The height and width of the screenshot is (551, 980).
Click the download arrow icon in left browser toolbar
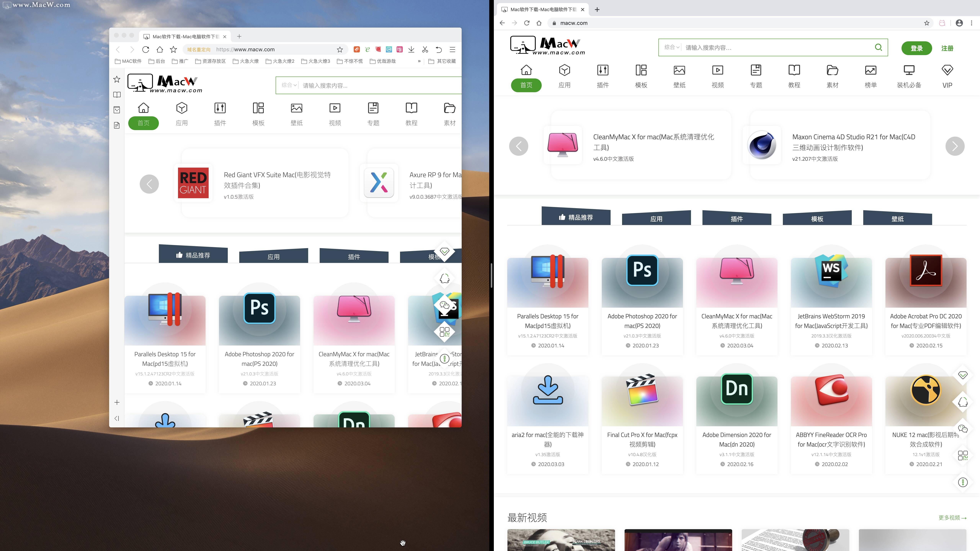pyautogui.click(x=411, y=49)
